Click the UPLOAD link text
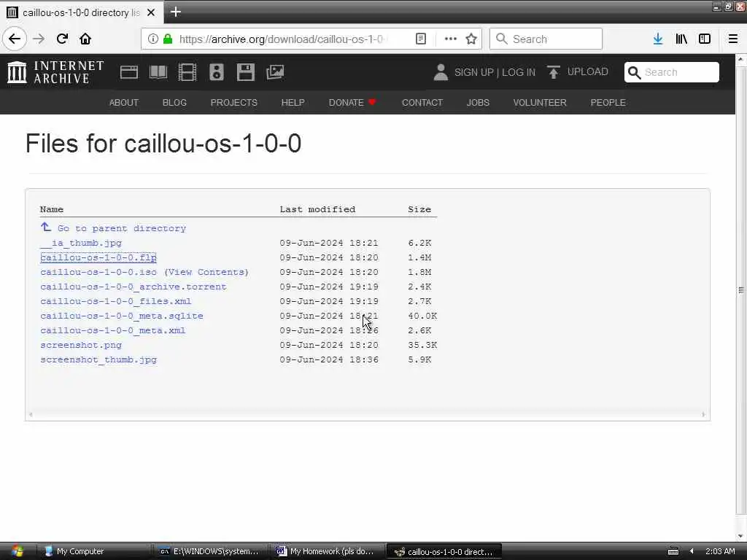Image resolution: width=747 pixels, height=560 pixels. click(587, 72)
